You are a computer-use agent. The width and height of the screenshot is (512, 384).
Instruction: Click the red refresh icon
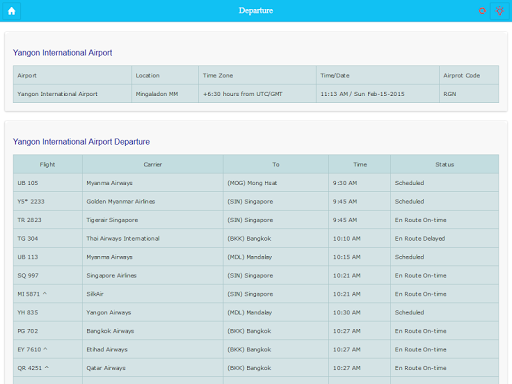pyautogui.click(x=482, y=11)
